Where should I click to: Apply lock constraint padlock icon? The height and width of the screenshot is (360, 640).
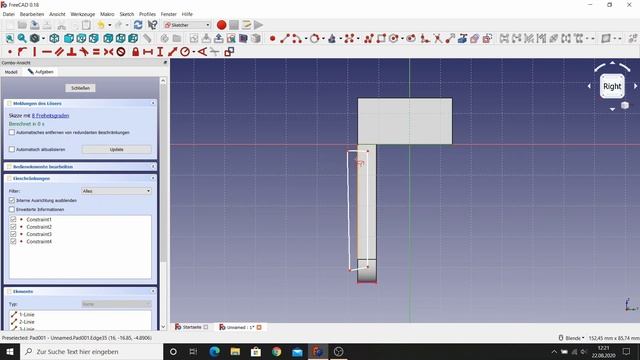(136, 52)
